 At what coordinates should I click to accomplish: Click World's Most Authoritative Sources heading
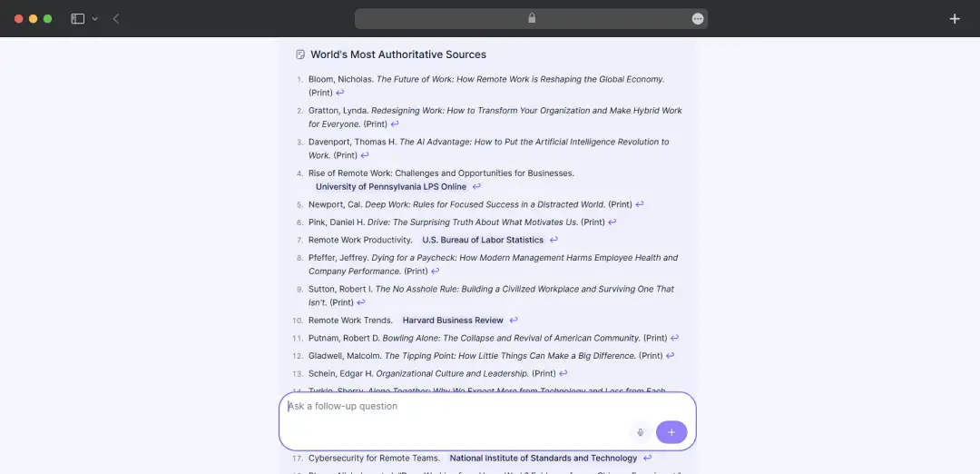[398, 54]
